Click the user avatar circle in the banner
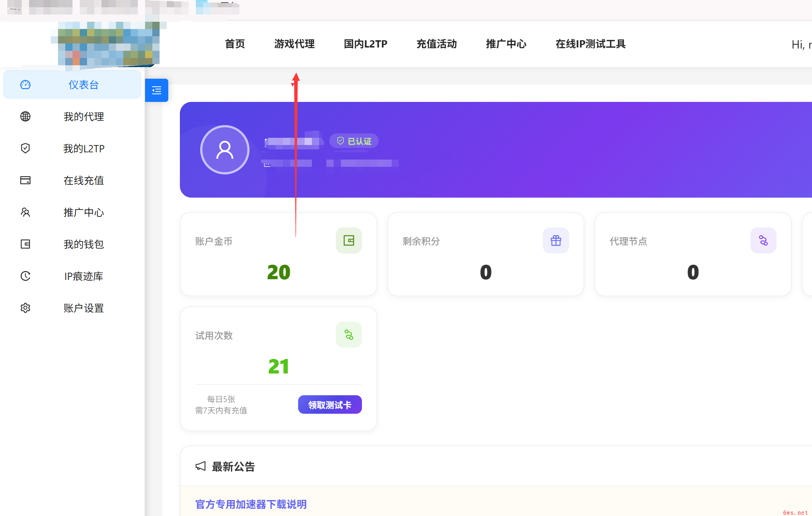The image size is (812, 516). tap(225, 150)
